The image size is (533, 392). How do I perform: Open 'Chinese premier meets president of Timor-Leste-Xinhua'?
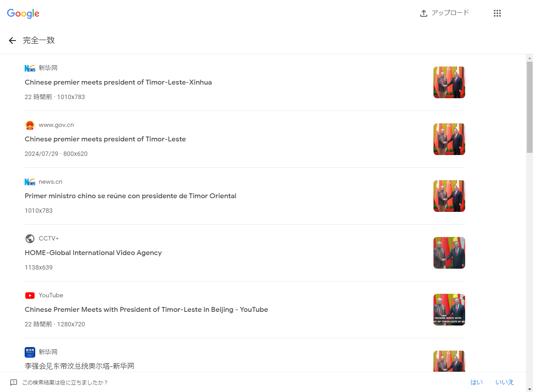tap(118, 82)
